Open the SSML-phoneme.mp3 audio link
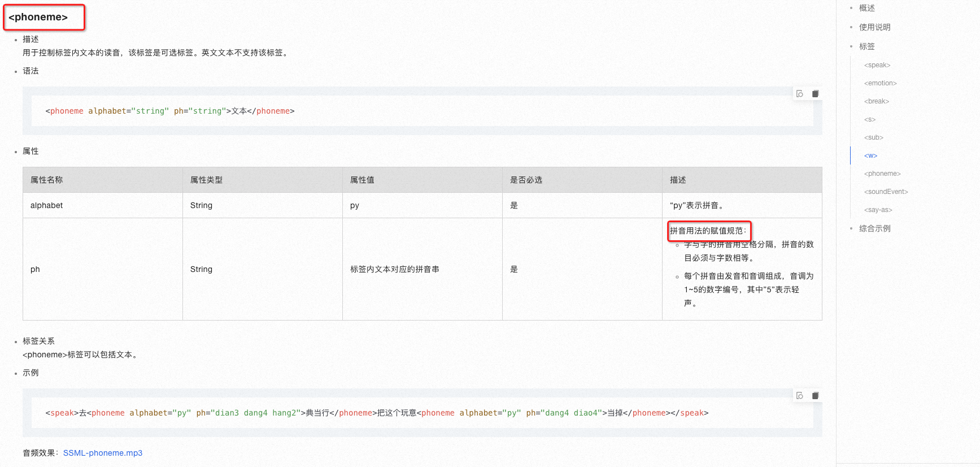This screenshot has height=467, width=980. tap(103, 453)
